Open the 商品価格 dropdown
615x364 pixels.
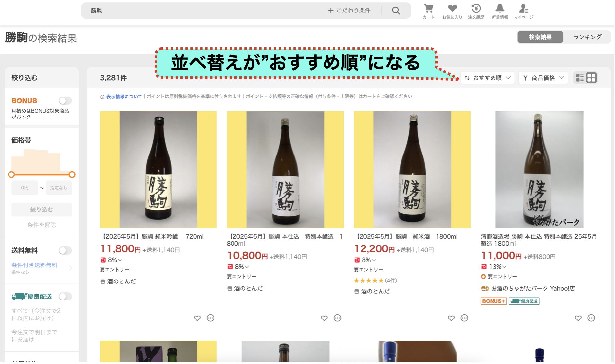coord(544,78)
